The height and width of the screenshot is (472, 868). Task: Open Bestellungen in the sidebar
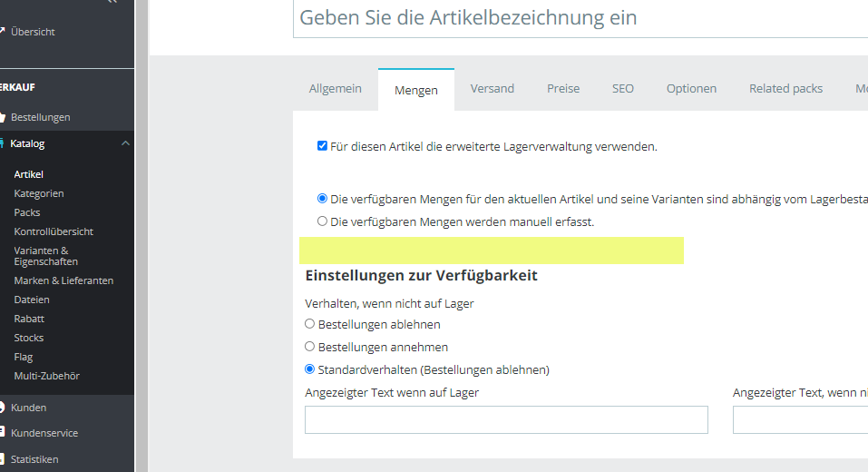[x=41, y=117]
